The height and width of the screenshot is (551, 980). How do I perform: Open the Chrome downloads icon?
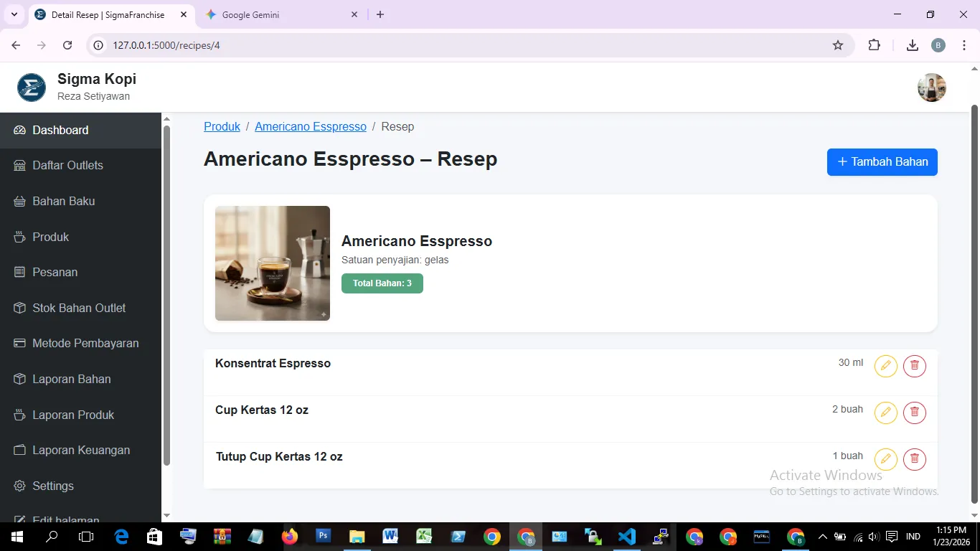click(913, 45)
